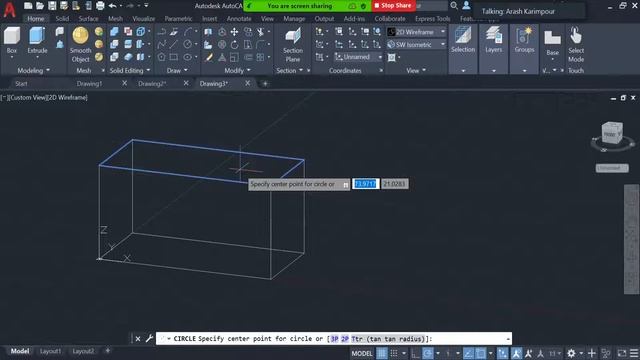Open the SW Isometric view dropdown
The height and width of the screenshot is (360, 640).
click(x=416, y=44)
